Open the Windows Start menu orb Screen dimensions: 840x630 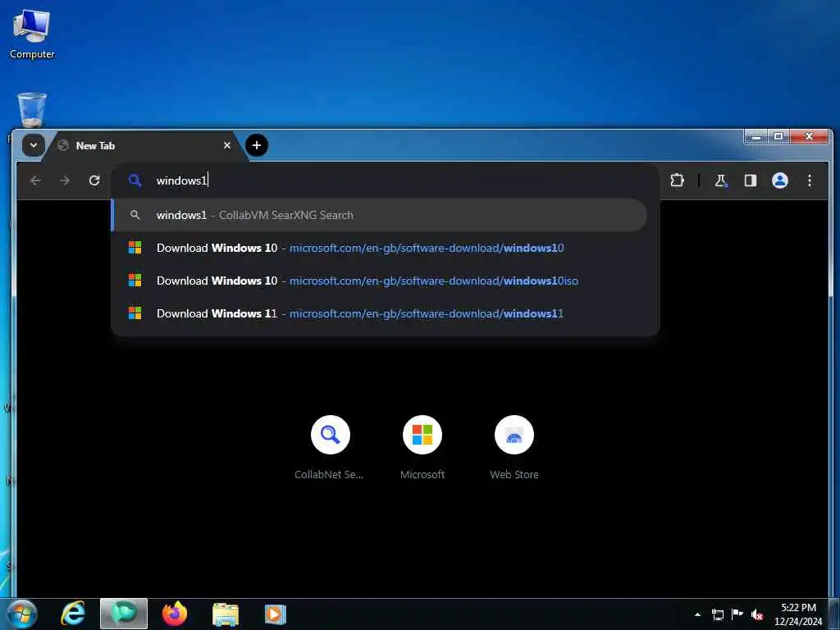pos(22,614)
